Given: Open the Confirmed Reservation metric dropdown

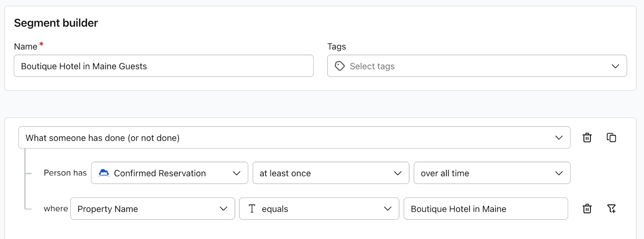Looking at the screenshot, I should coord(169,173).
